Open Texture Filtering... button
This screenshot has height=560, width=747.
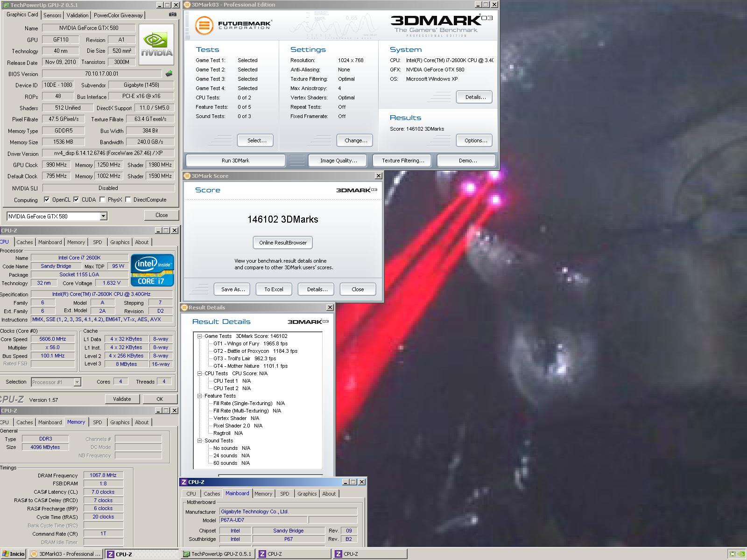click(x=403, y=161)
